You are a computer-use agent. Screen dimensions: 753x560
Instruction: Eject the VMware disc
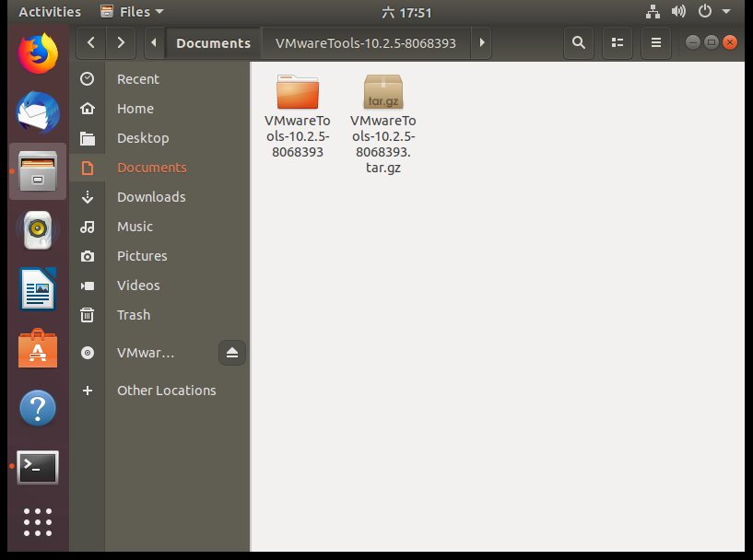[232, 353]
